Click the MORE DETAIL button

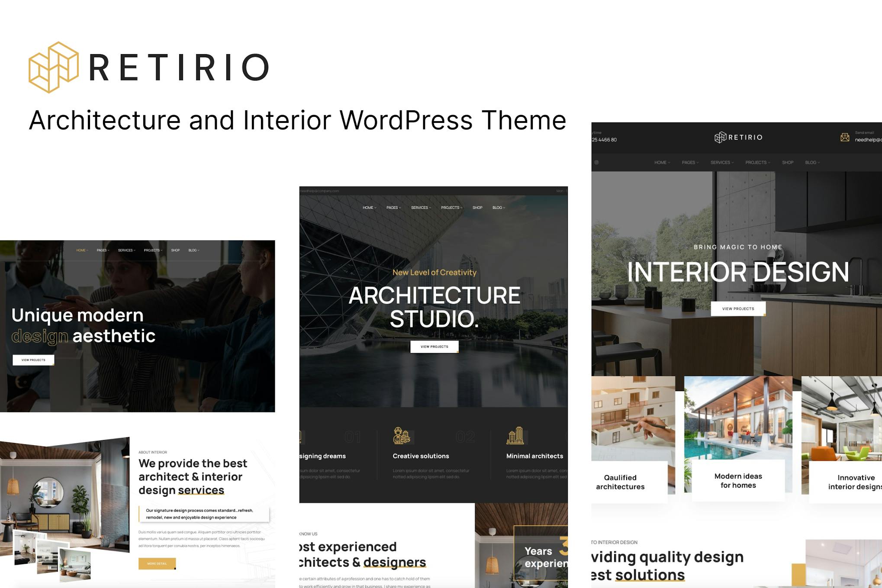pos(157,563)
